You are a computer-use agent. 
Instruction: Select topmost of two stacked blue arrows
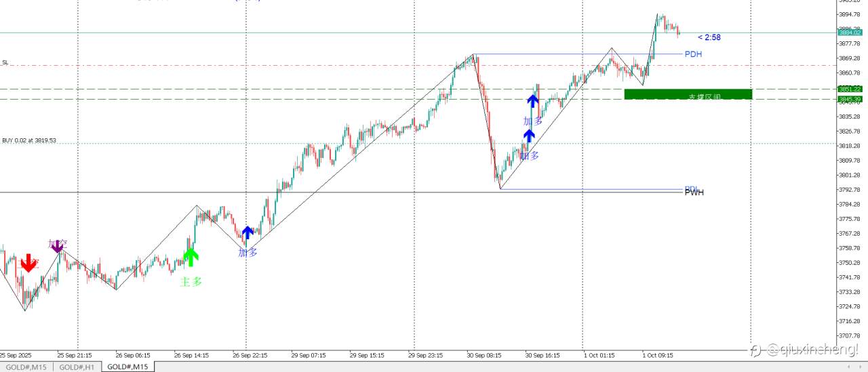(533, 101)
